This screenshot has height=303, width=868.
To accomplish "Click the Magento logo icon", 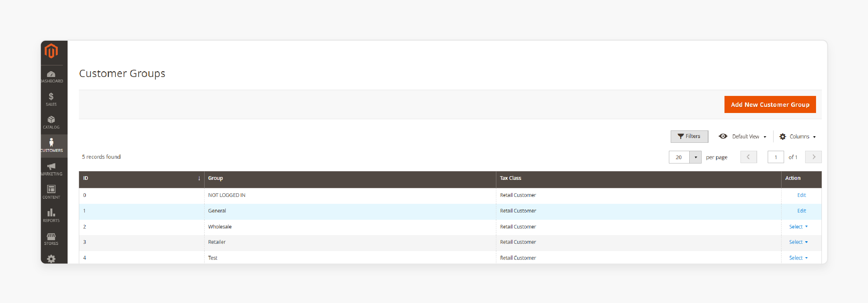I will click(51, 51).
